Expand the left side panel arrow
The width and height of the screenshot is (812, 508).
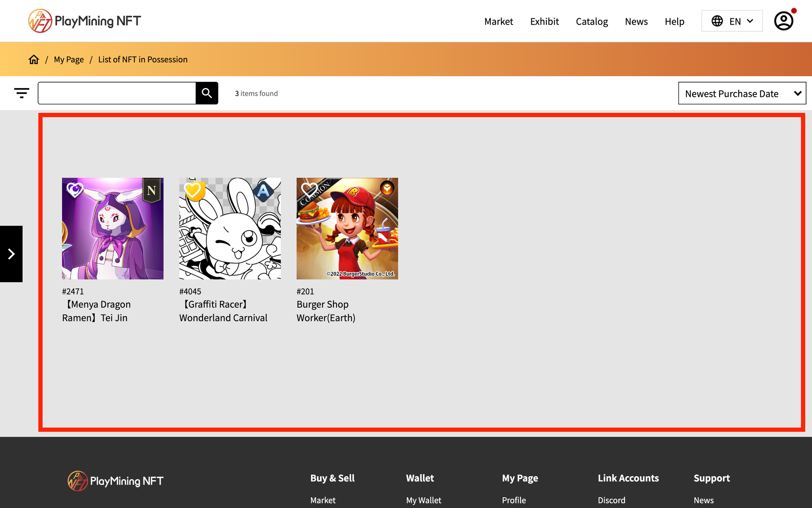(11, 254)
